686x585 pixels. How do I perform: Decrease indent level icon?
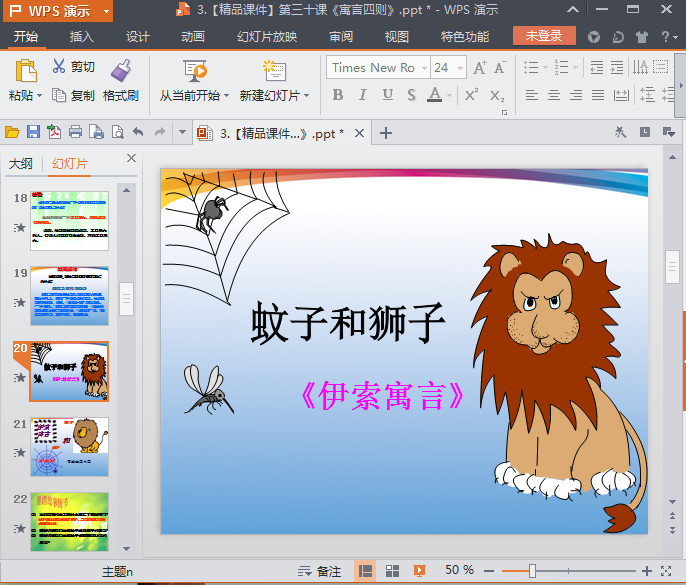[596, 67]
